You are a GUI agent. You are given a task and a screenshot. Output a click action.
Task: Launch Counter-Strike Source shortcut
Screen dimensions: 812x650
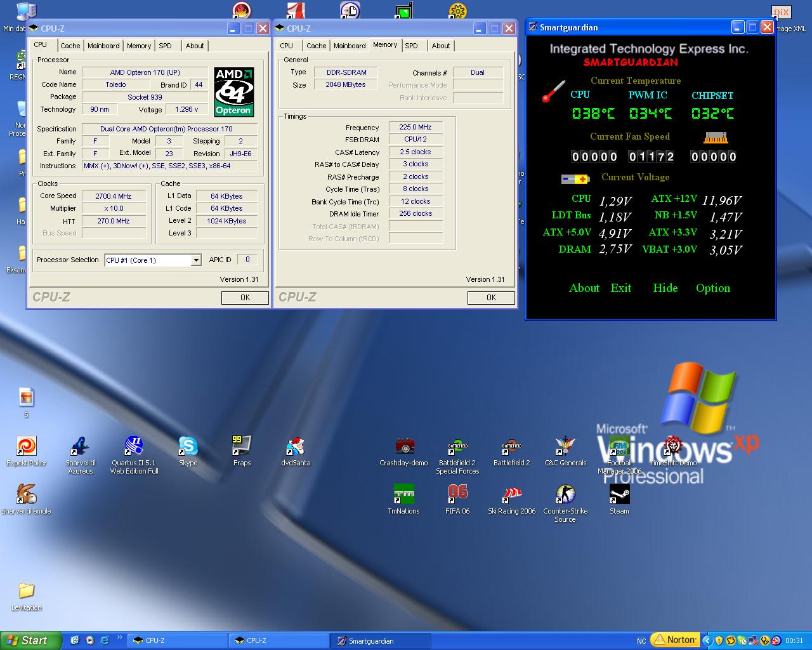[x=565, y=503]
